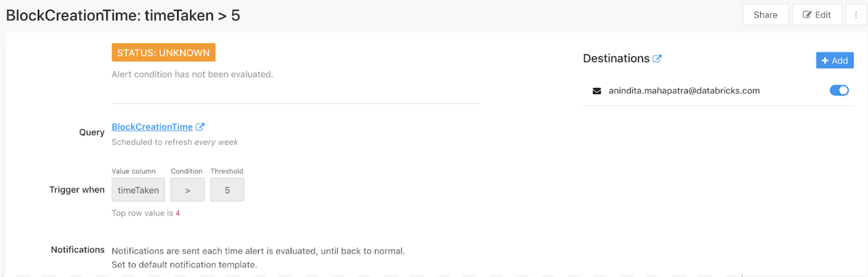Click the 'Set to default notification template' text
868x277 pixels.
[x=184, y=265]
